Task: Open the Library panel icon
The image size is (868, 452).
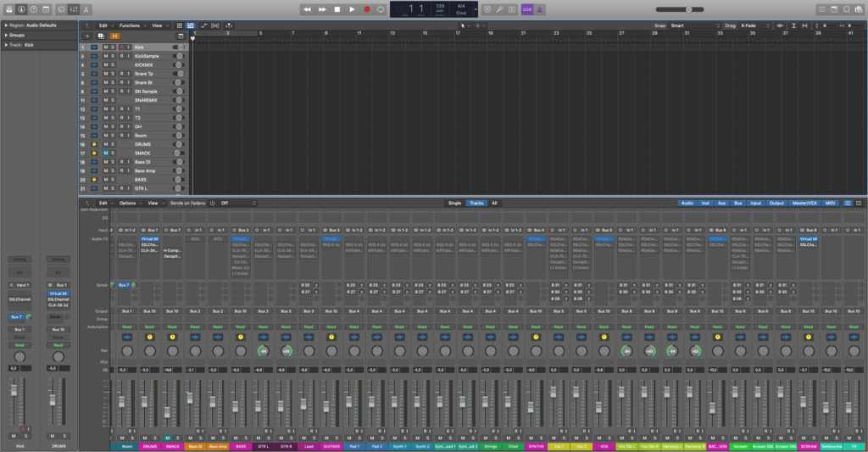Action: pos(9,9)
